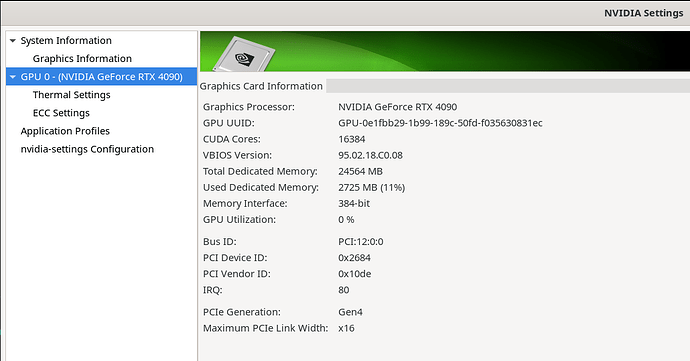Click the IRQ: label
The width and height of the screenshot is (690, 361).
213,290
